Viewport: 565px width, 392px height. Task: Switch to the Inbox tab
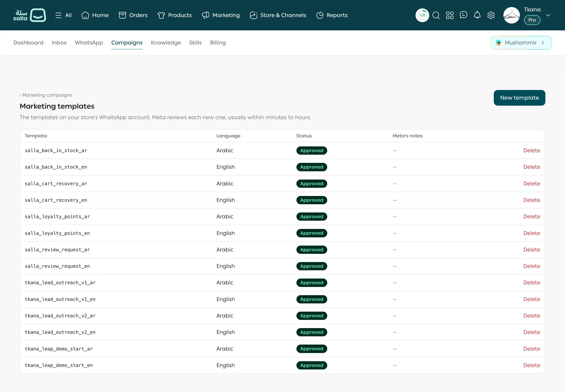tap(59, 43)
